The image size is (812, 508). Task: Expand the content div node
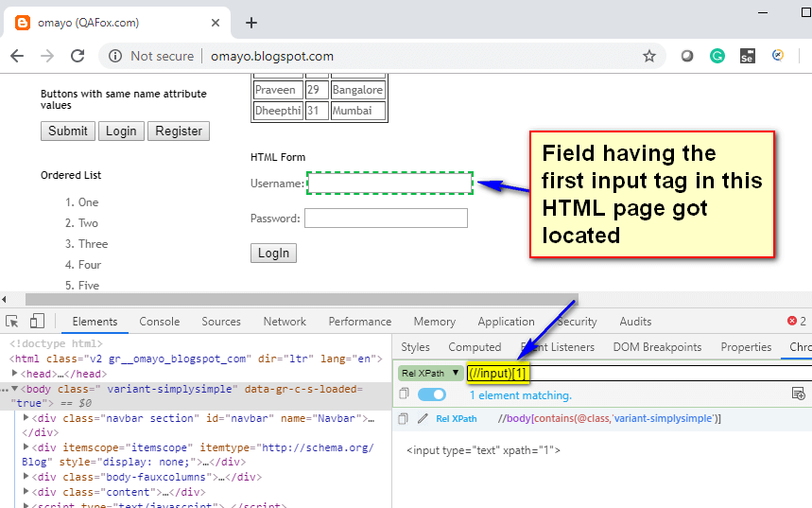(x=26, y=491)
